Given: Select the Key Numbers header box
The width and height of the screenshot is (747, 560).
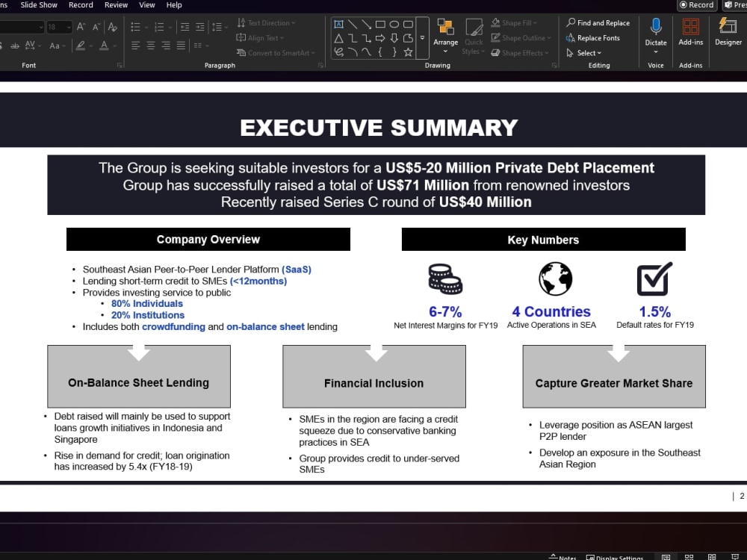Looking at the screenshot, I should [x=544, y=240].
